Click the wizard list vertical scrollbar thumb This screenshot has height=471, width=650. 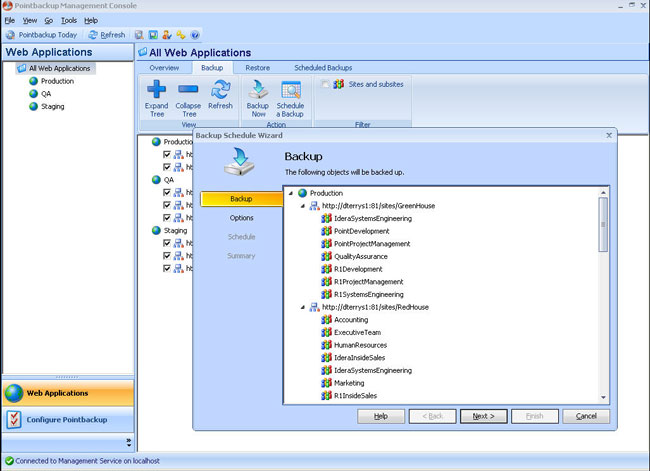(603, 224)
